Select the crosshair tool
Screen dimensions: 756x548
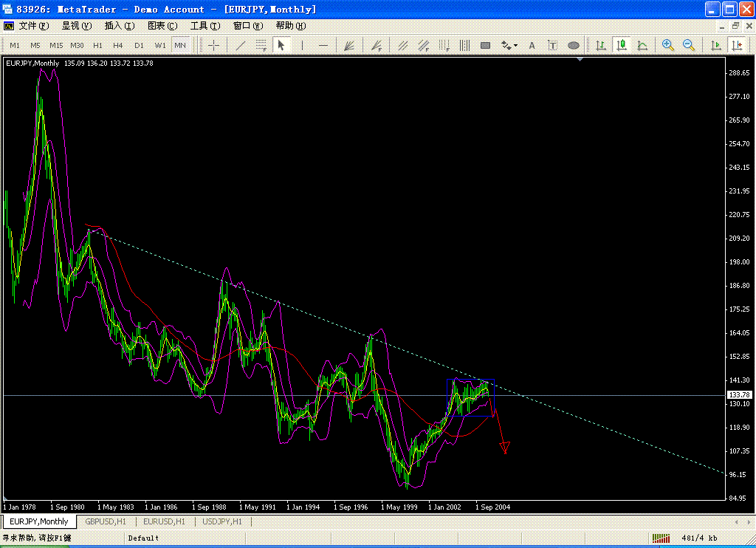pos(214,45)
